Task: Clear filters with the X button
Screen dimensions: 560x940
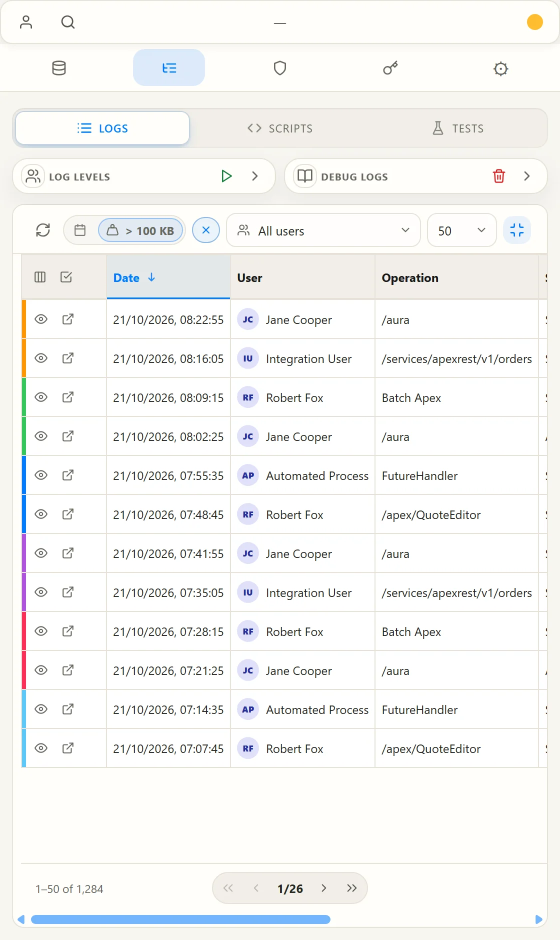Action: (206, 230)
